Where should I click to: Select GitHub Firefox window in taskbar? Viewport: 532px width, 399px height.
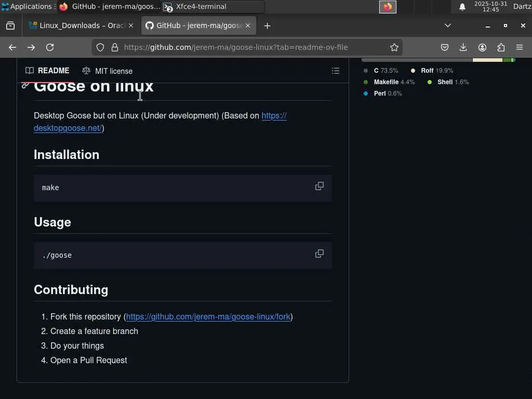pyautogui.click(x=109, y=6)
